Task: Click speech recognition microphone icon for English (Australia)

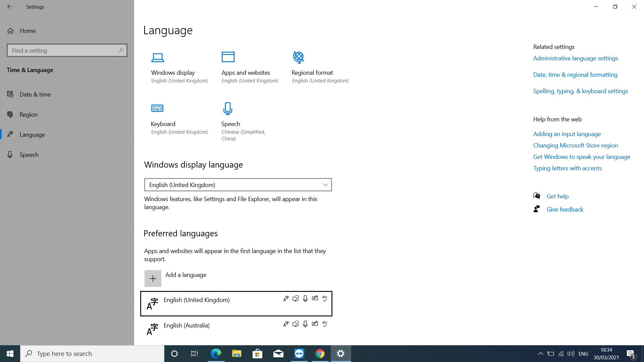Action: click(x=305, y=324)
